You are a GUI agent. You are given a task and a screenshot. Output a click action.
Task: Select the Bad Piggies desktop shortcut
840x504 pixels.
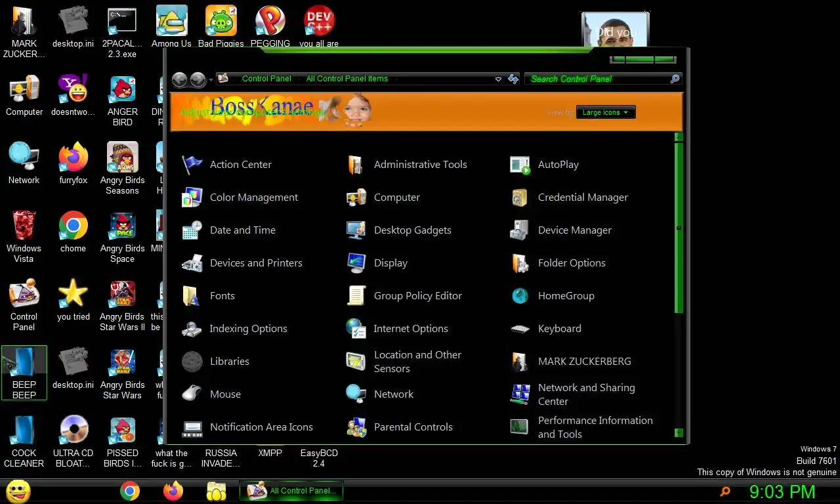221,26
